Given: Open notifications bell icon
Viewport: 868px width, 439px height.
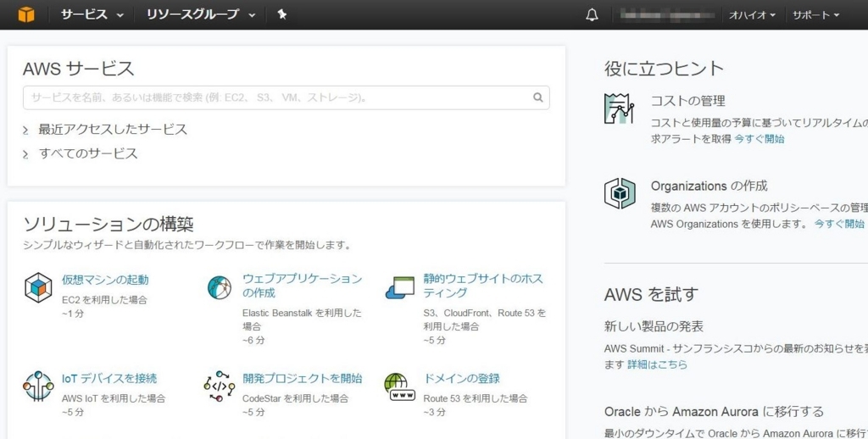Looking at the screenshot, I should (592, 15).
